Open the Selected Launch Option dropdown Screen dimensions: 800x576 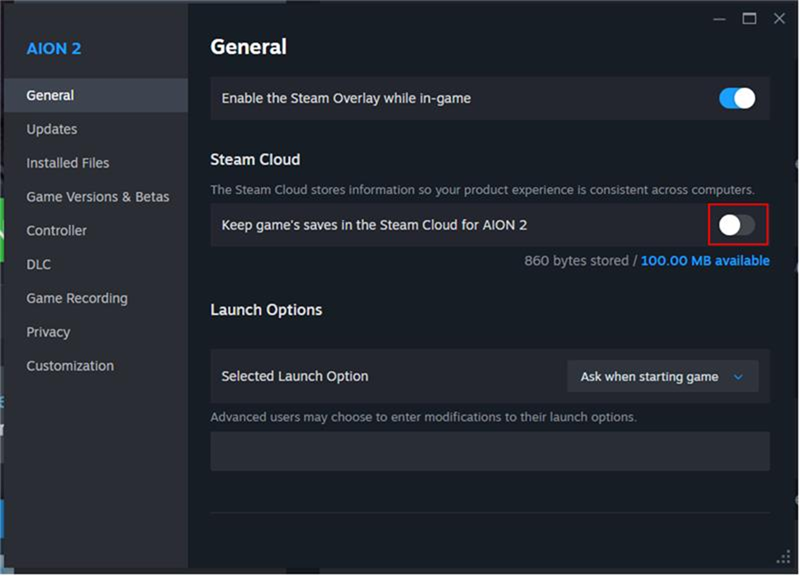pos(662,377)
